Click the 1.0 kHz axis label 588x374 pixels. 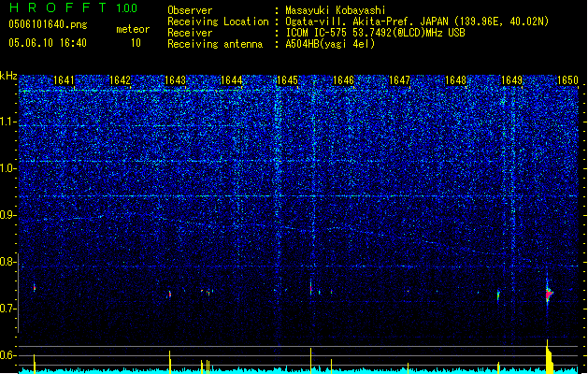[8, 168]
